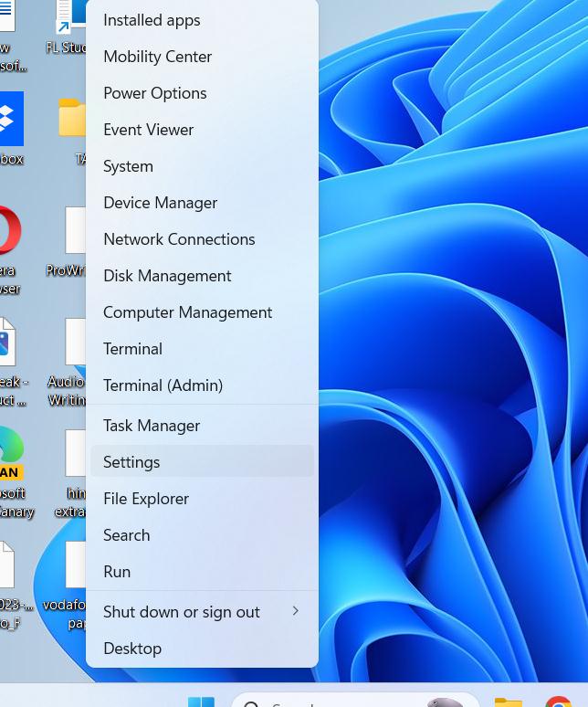Open Device Manager
Image resolution: width=588 pixels, height=707 pixels.
pyautogui.click(x=202, y=203)
